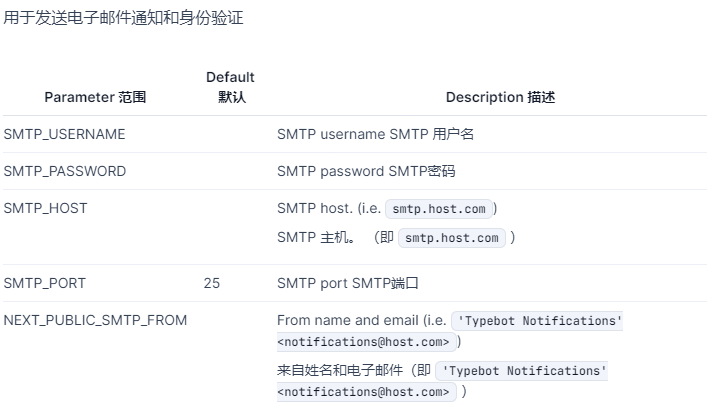Click the SMTP_USERNAME parameter cell
707x407 pixels.
pos(64,134)
